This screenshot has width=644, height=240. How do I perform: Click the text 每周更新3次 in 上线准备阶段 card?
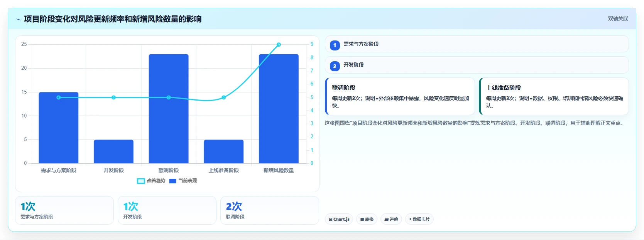tap(501, 99)
